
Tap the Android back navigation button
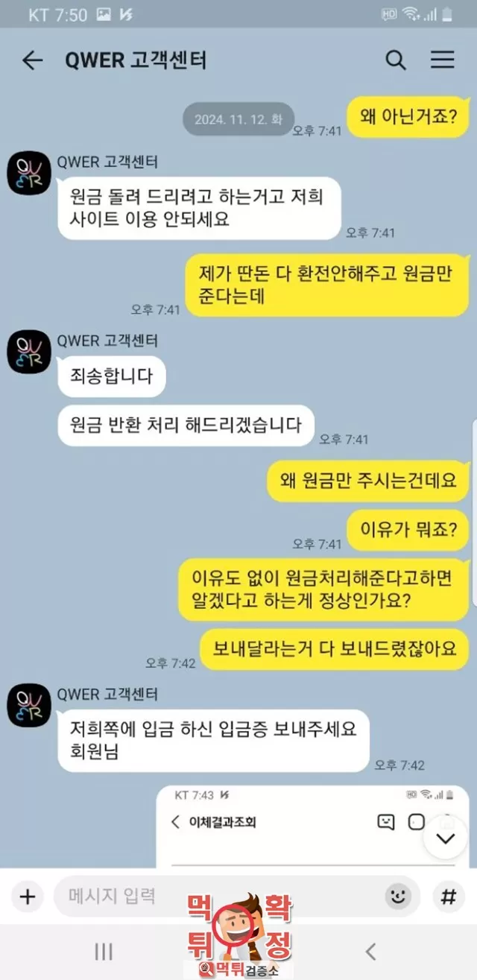[370, 951]
